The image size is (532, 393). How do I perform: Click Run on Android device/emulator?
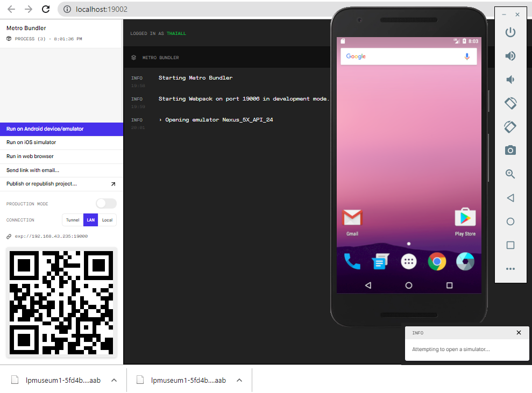click(x=61, y=129)
